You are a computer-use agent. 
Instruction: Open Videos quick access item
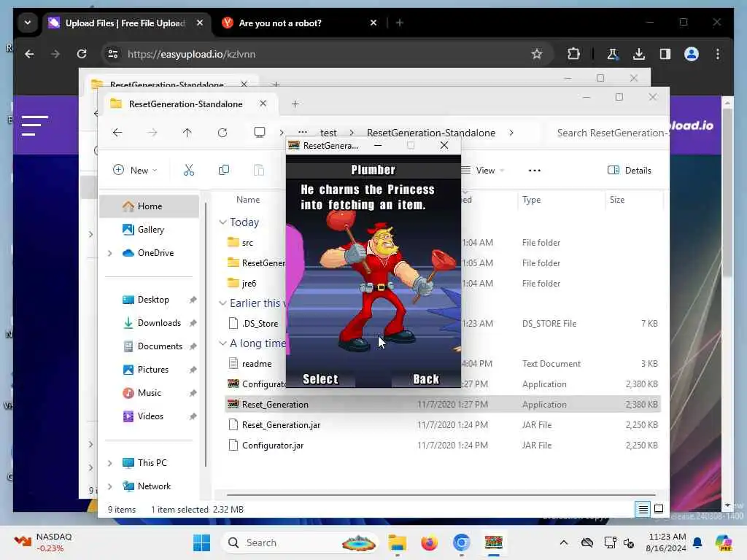[150, 416]
